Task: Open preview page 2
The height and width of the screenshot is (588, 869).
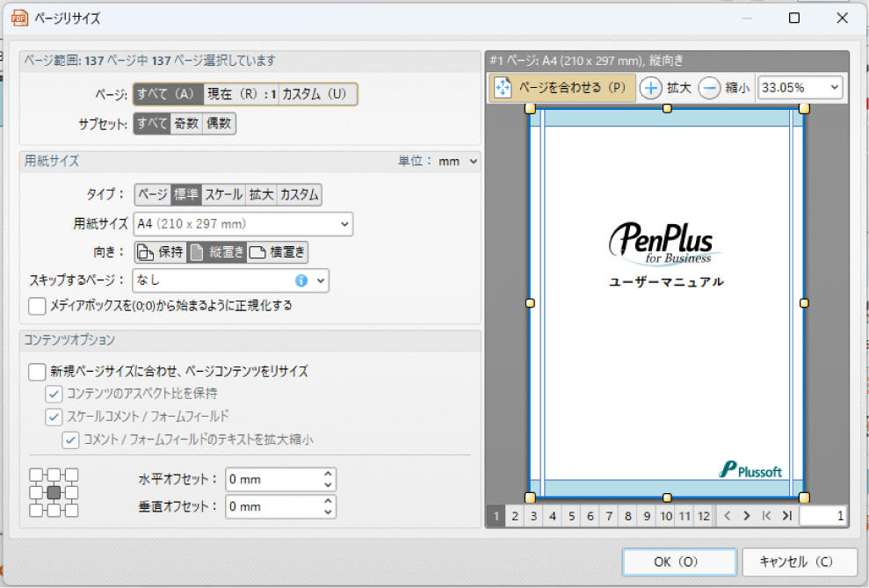Action: [515, 517]
